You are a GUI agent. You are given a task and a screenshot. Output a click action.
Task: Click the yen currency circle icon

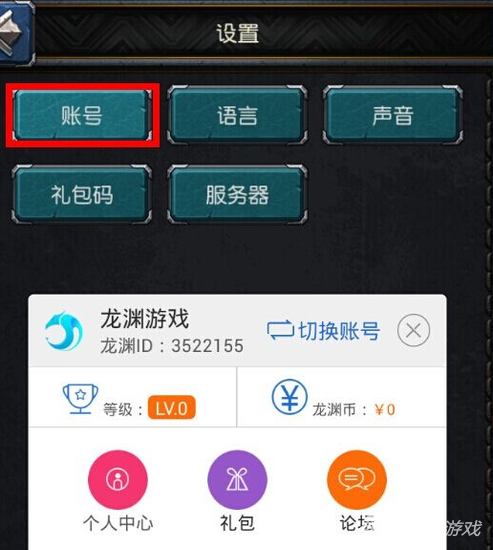pos(289,397)
